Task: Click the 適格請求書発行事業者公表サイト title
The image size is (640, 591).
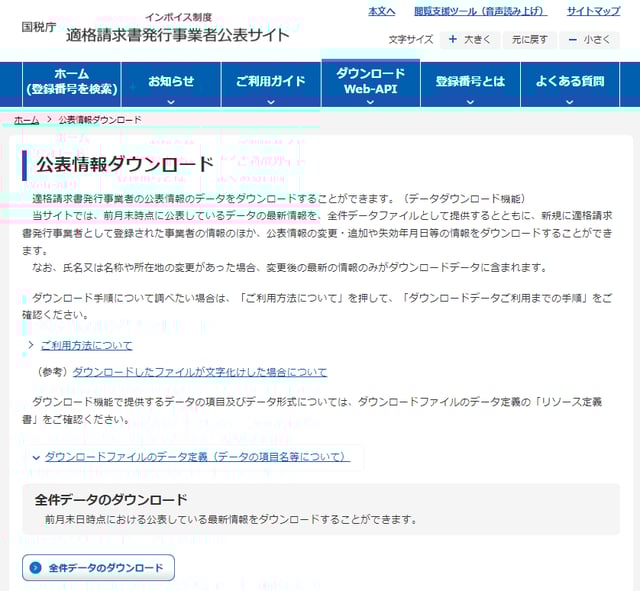Action: pos(178,35)
